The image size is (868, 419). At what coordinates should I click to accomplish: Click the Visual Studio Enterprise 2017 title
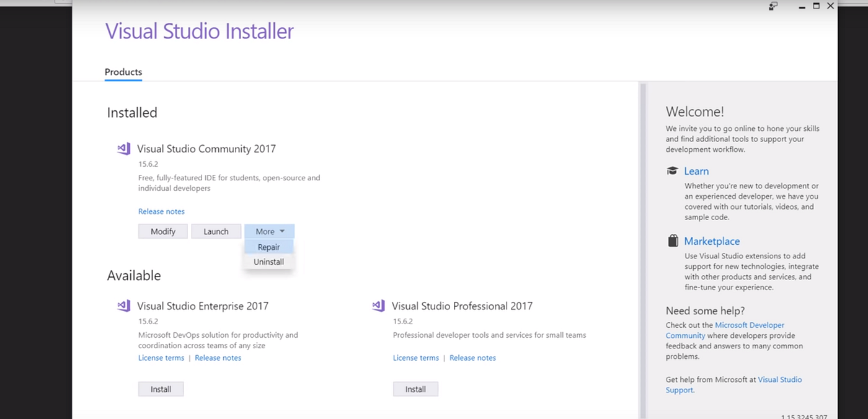click(x=203, y=306)
